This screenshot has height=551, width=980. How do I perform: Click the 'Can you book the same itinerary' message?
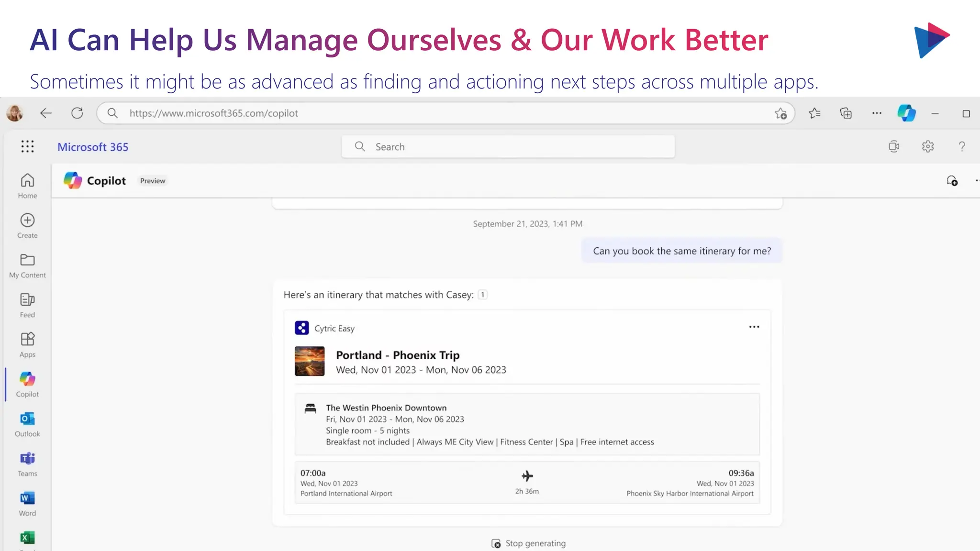pyautogui.click(x=682, y=251)
